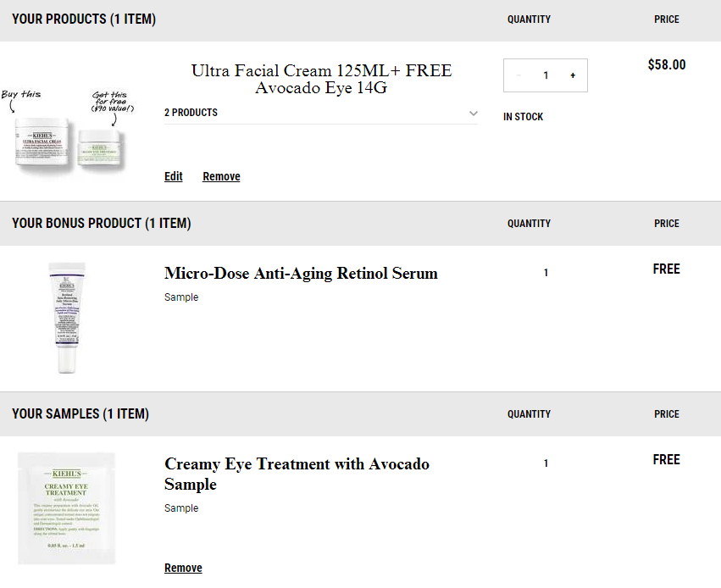Open the 2 PRODUCTS dropdown label
This screenshot has height=588, width=721.
tap(191, 113)
